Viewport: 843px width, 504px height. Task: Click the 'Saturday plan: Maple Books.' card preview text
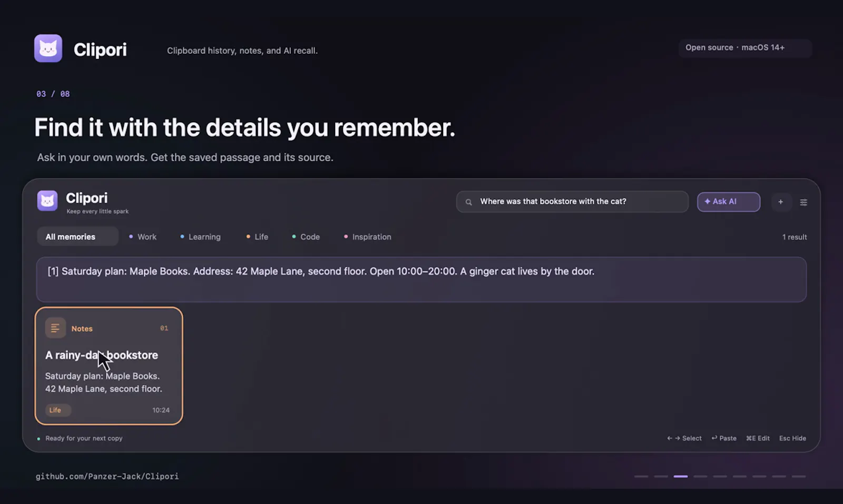102,376
